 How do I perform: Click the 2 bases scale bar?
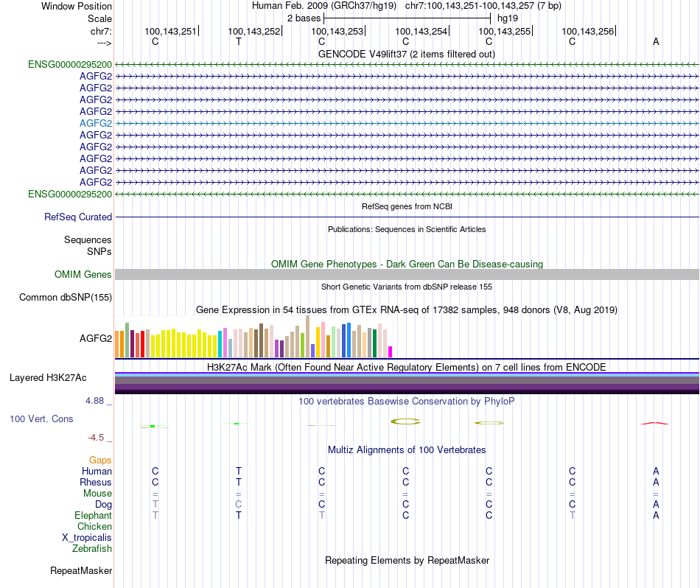pos(407,18)
